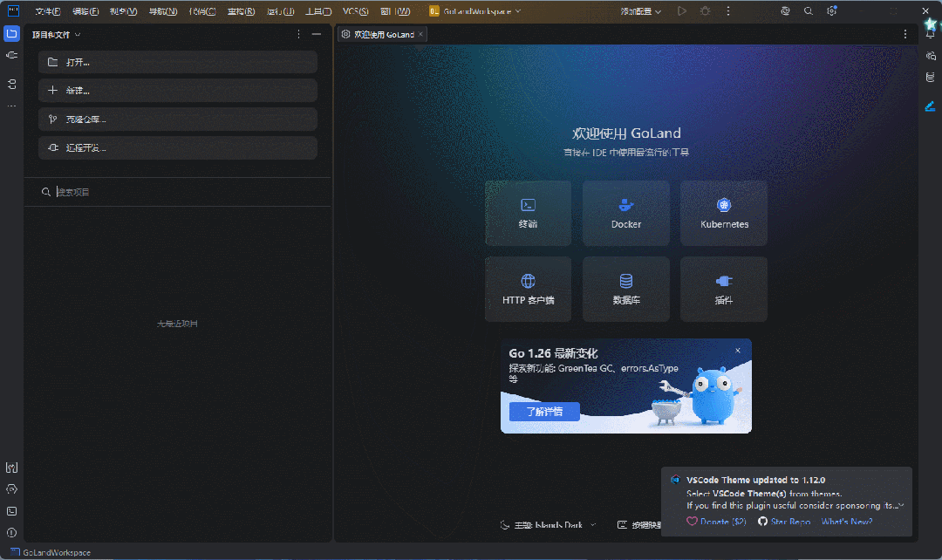
Task: Open the toolbar more-actions dots beside Debug
Action: 728,10
